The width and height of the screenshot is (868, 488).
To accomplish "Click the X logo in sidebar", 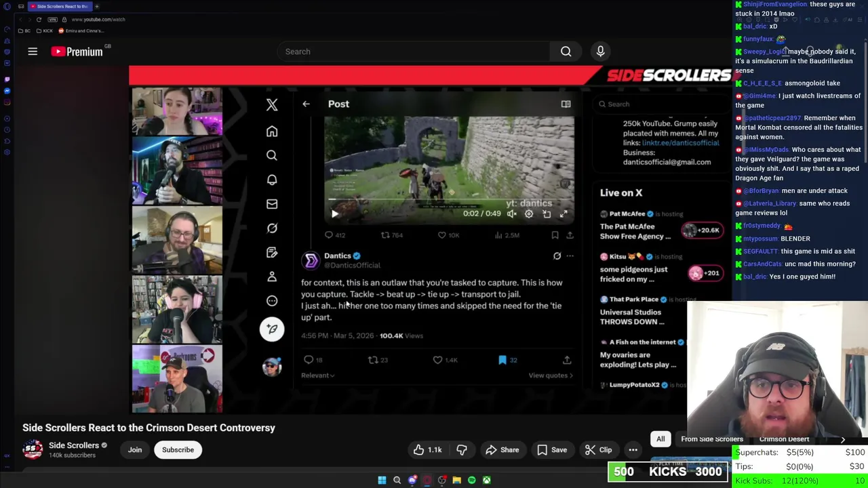I will click(x=272, y=104).
